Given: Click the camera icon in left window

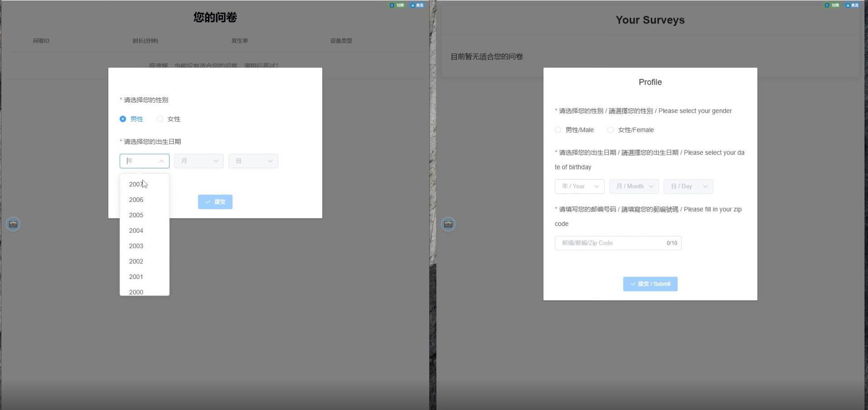Looking at the screenshot, I should [x=13, y=224].
